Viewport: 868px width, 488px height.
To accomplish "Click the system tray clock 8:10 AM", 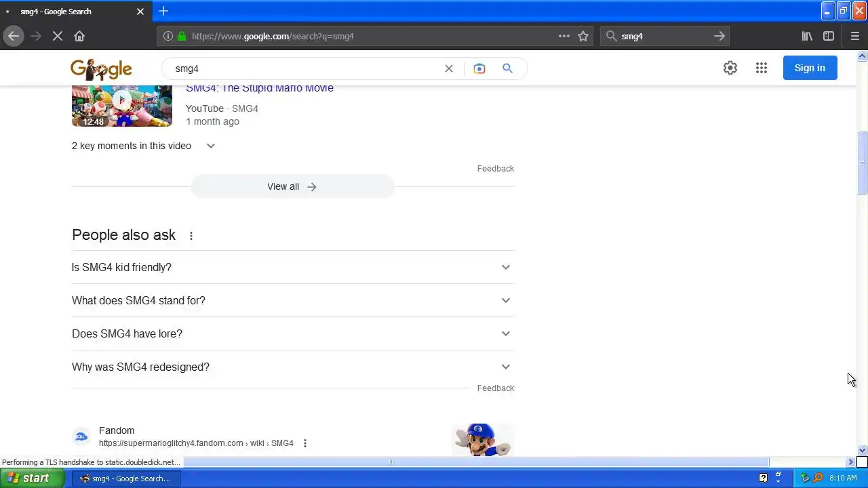I will [843, 478].
